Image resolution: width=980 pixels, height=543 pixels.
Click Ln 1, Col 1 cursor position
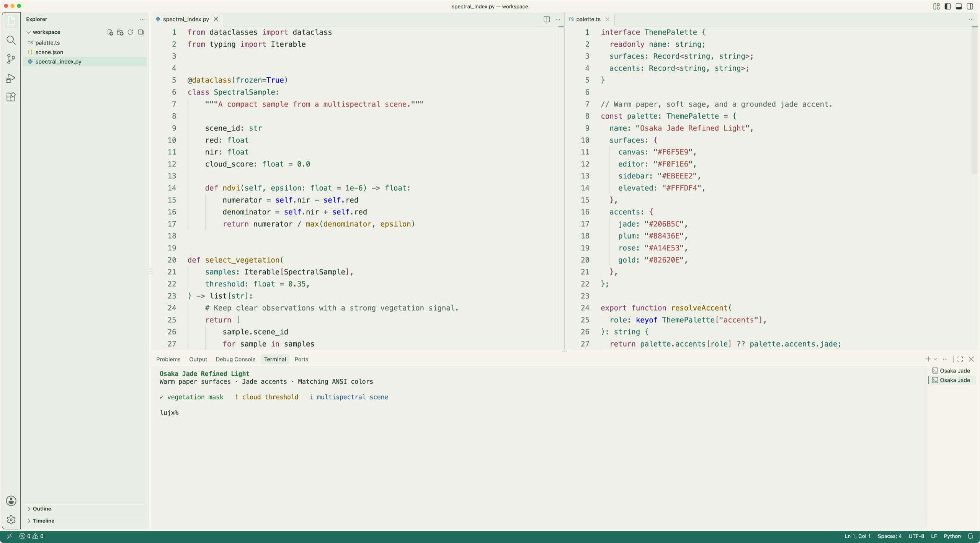click(857, 536)
